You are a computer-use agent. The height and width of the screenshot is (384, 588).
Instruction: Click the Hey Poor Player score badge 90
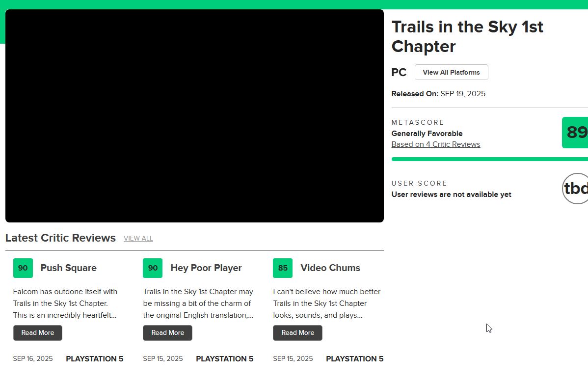[x=153, y=268]
